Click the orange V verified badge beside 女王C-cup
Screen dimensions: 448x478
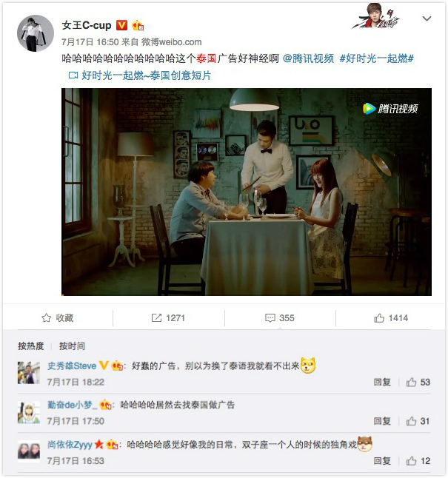[x=121, y=25]
